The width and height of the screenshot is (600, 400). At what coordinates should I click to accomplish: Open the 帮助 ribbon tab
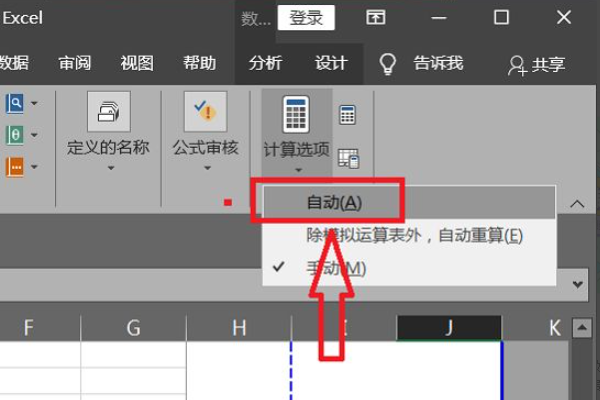(x=199, y=63)
